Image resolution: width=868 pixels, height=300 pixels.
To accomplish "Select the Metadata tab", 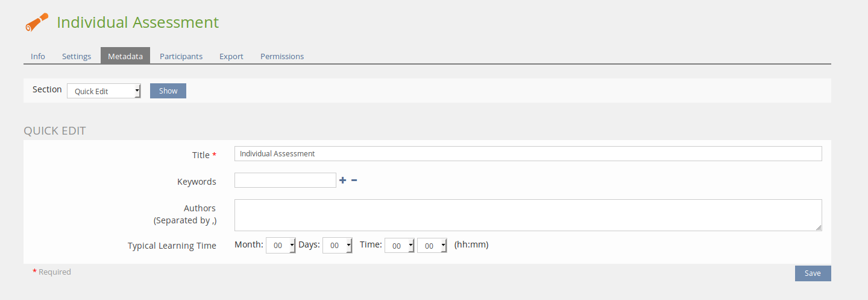I will point(125,56).
